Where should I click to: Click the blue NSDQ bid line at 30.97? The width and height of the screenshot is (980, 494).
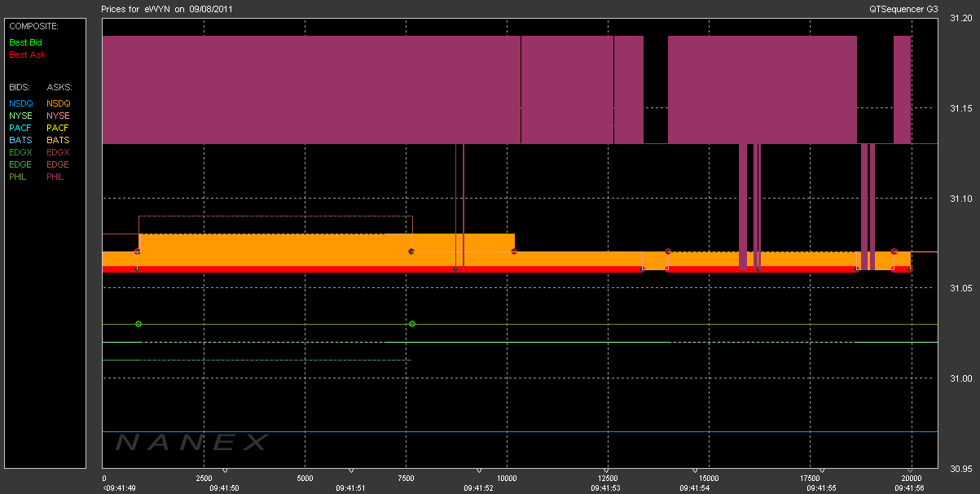tap(520, 431)
